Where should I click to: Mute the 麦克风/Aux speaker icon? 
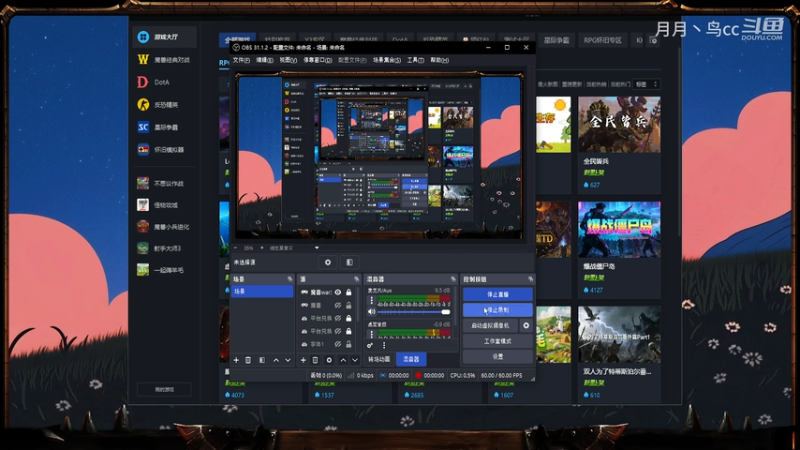[371, 312]
